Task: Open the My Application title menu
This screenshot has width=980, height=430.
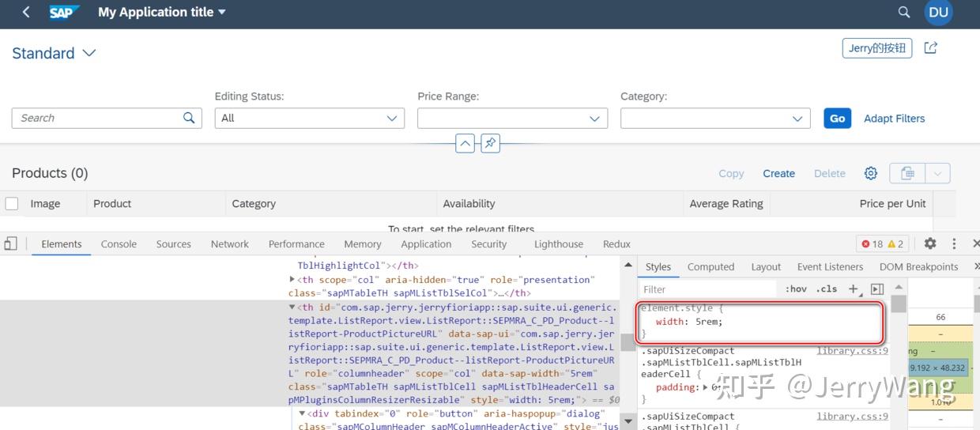Action: click(162, 12)
